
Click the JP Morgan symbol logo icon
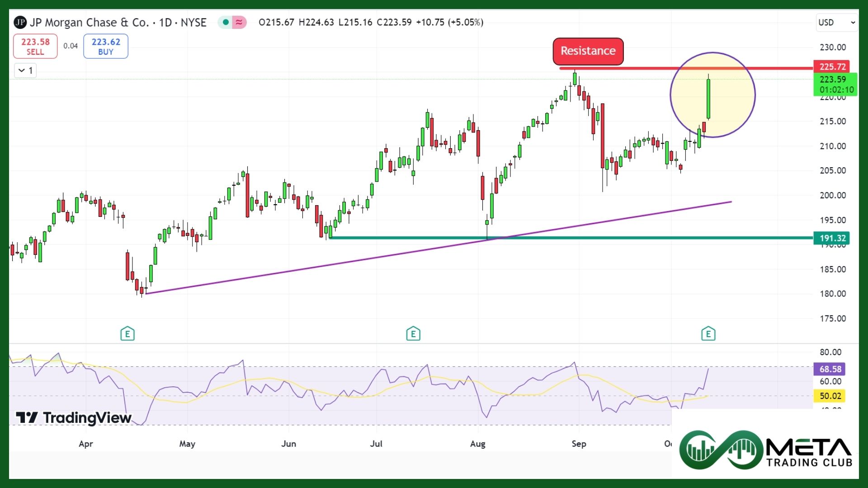point(20,22)
